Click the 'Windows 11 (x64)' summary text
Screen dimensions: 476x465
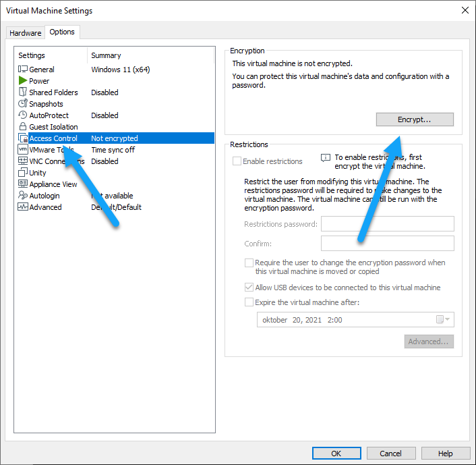coord(121,70)
